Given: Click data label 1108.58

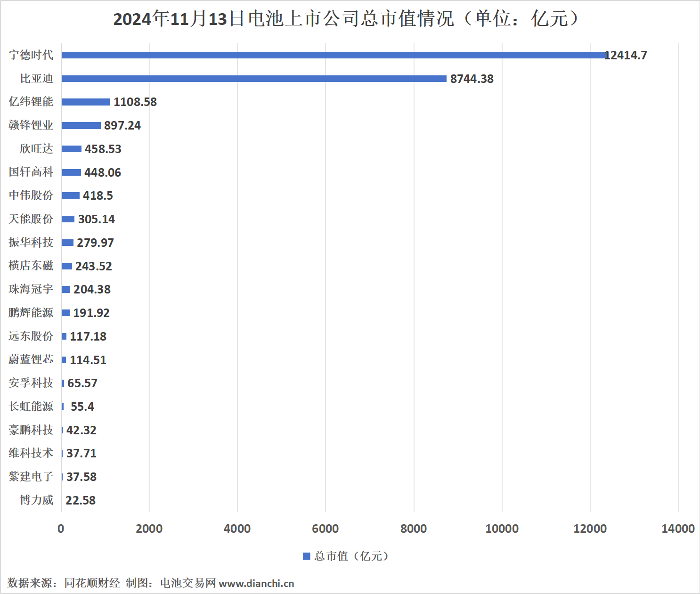Looking at the screenshot, I should tap(135, 102).
